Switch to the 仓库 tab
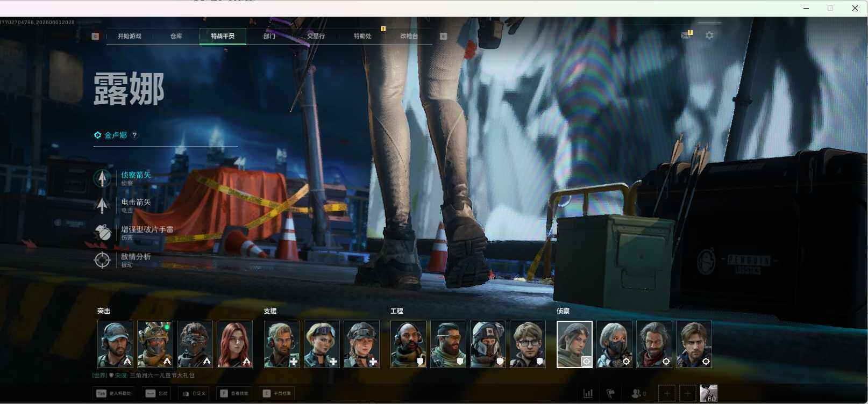The image size is (868, 404). click(x=176, y=36)
